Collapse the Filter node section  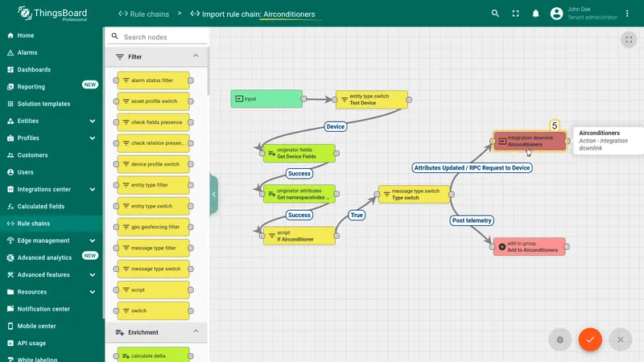click(196, 56)
